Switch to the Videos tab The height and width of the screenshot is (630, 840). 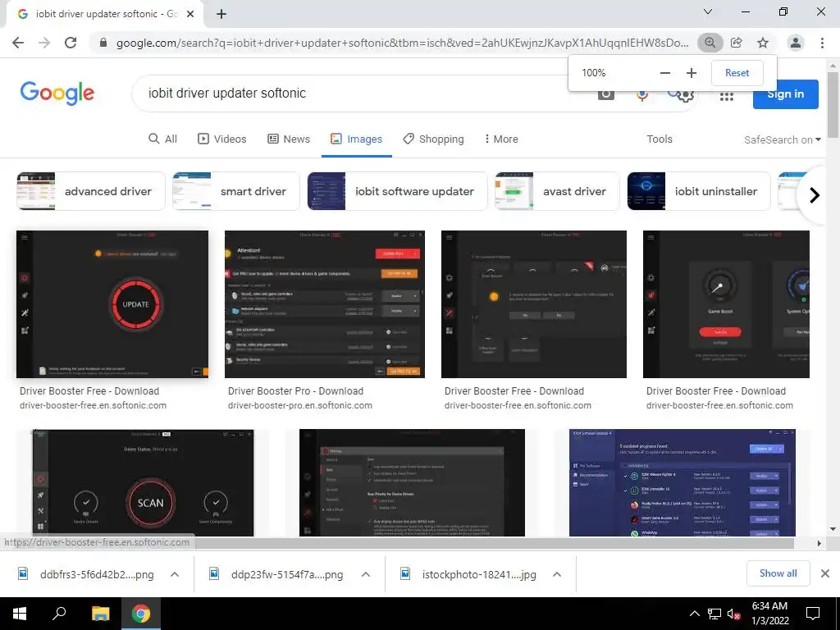click(222, 139)
